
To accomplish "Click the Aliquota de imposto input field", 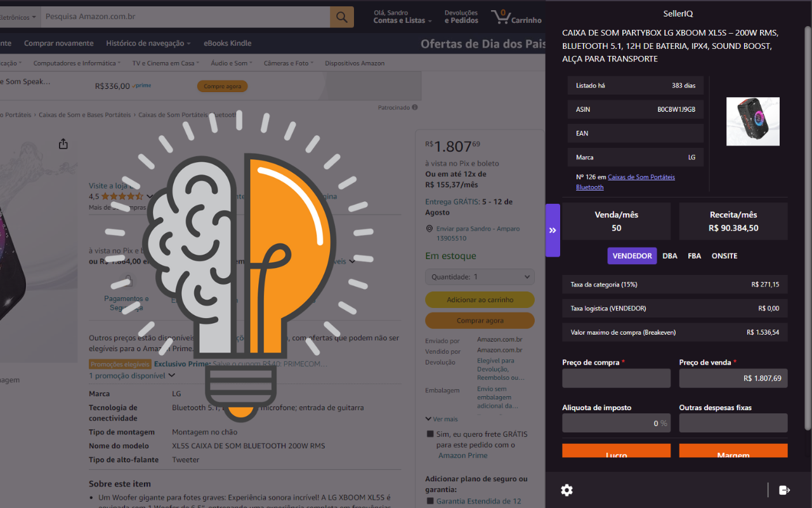I will click(x=616, y=423).
